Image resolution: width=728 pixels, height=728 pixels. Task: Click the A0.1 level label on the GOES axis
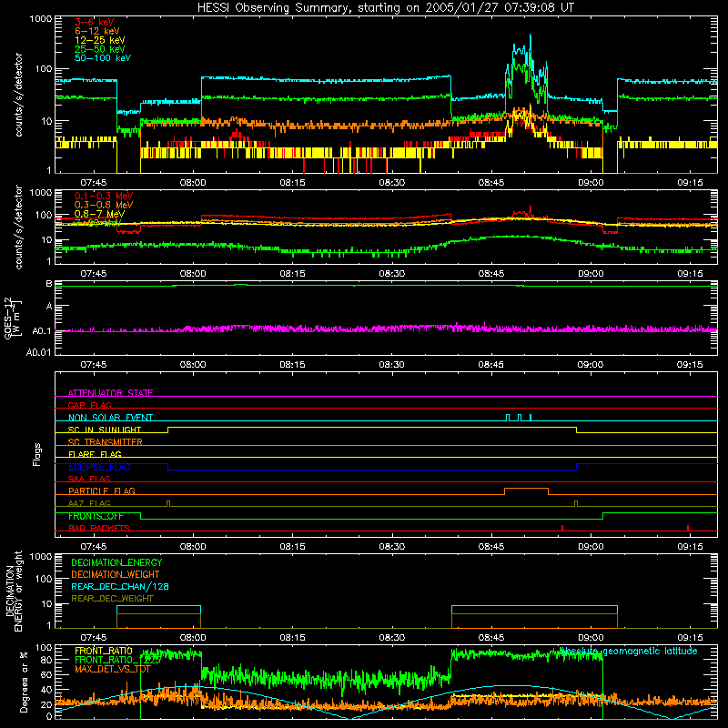tap(41, 331)
